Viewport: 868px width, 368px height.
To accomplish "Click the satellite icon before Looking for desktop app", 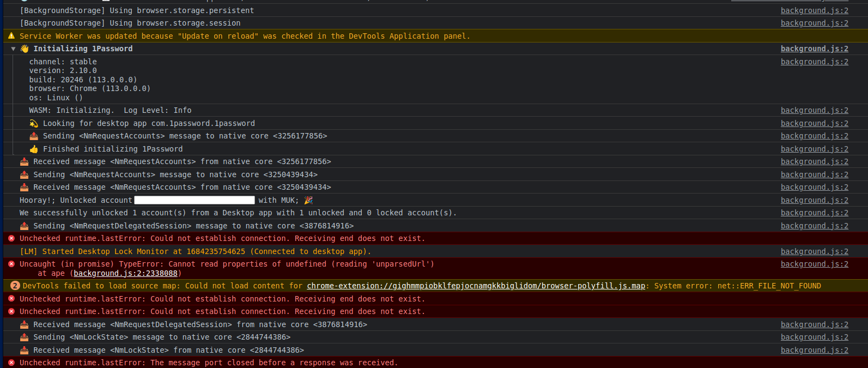I will [x=34, y=123].
